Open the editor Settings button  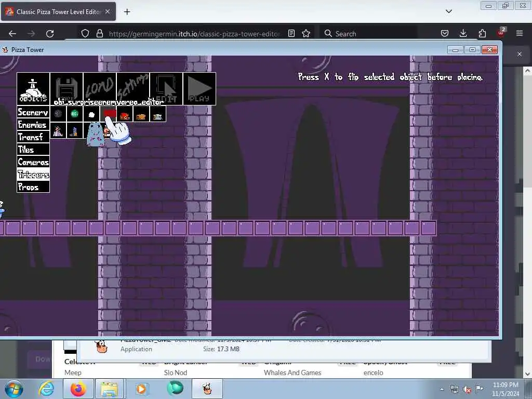coord(133,88)
